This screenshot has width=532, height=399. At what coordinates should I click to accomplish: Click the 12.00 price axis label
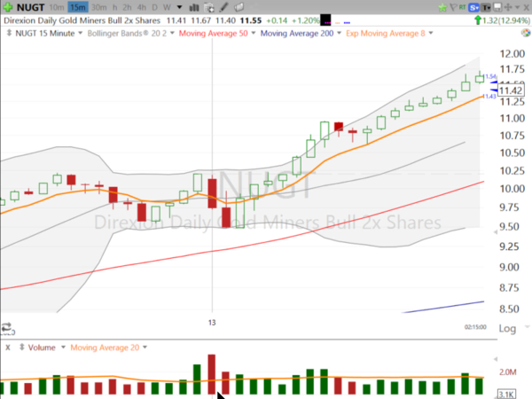tap(512, 53)
